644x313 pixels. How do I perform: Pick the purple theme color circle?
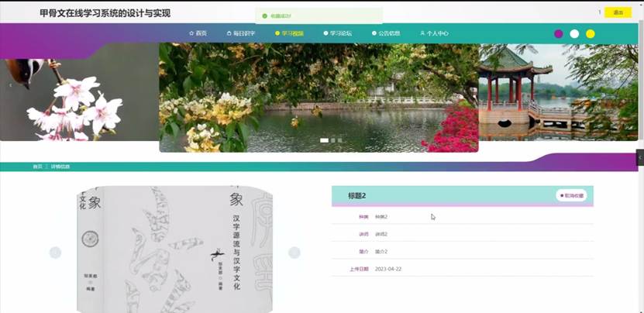click(559, 33)
